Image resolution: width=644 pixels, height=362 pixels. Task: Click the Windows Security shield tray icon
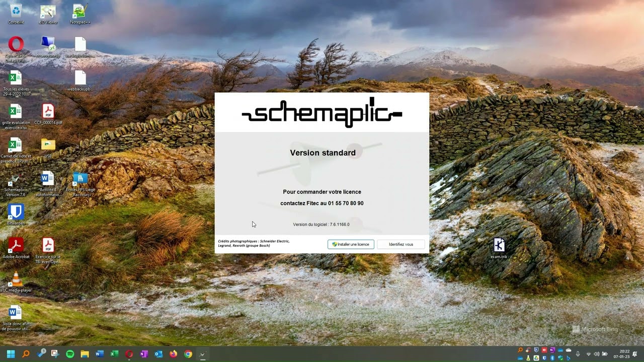click(560, 358)
